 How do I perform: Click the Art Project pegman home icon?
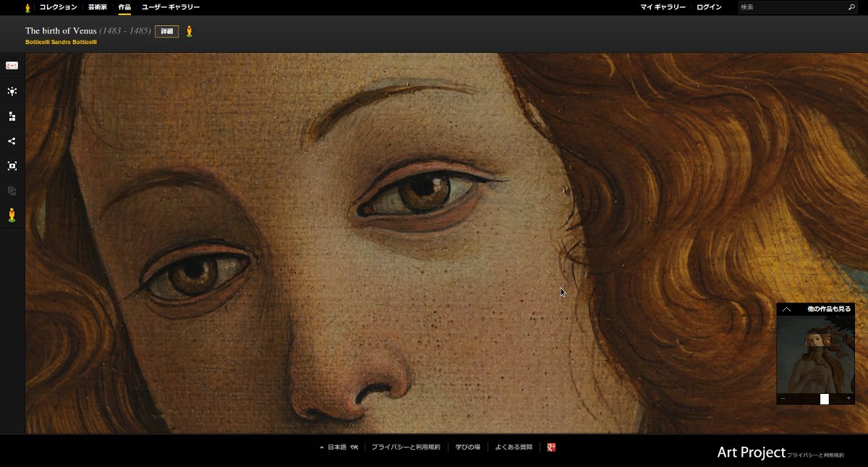tap(27, 7)
